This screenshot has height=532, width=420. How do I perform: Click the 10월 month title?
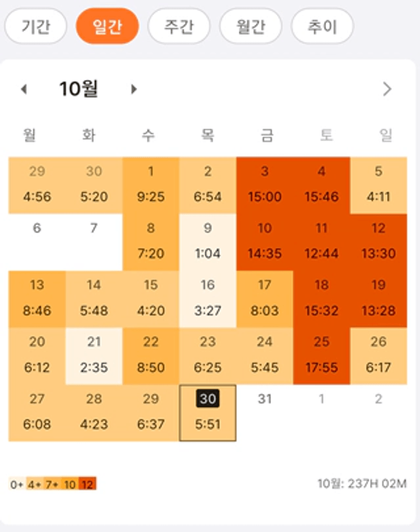pyautogui.click(x=79, y=89)
